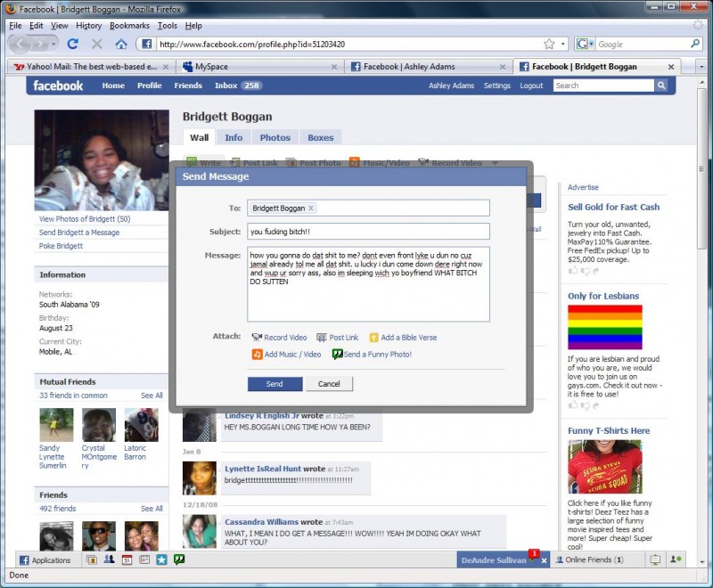
Task: Click the notes icon in bottom bar
Action: pyautogui.click(x=144, y=559)
